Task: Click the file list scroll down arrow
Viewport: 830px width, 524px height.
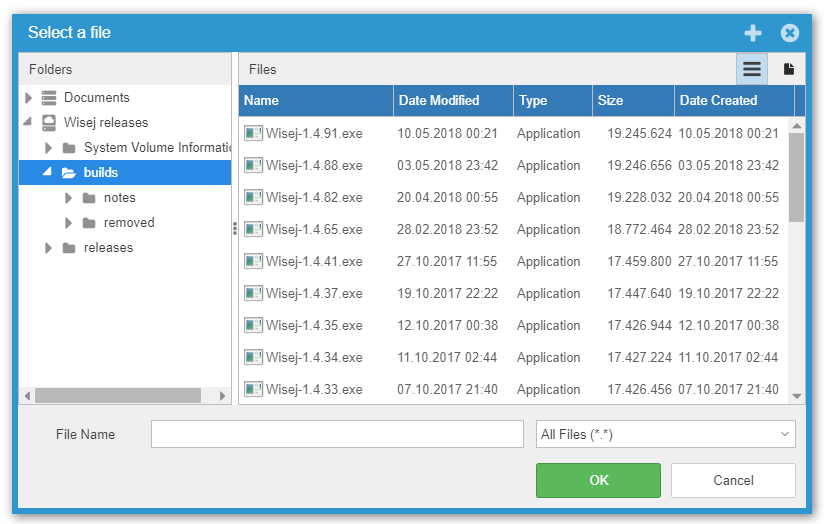Action: coord(796,396)
